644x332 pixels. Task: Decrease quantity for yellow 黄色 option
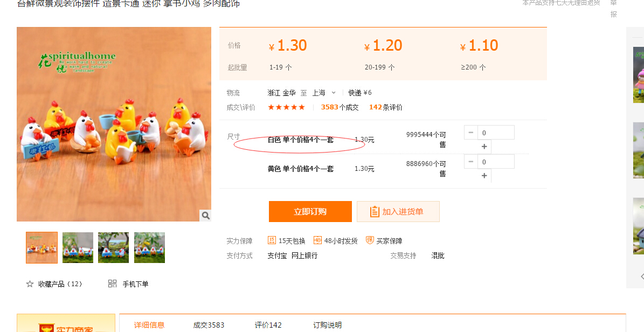point(471,162)
